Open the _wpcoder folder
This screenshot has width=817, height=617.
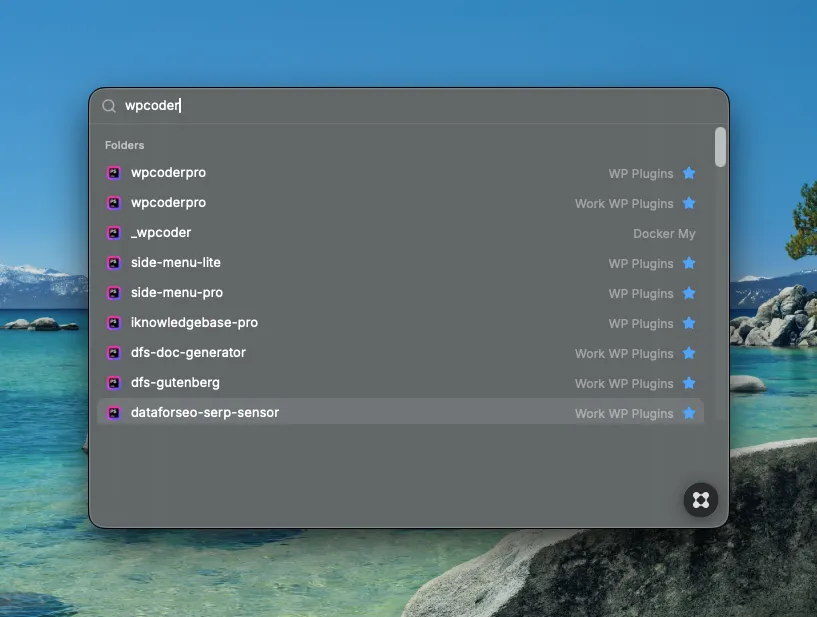pyautogui.click(x=400, y=232)
